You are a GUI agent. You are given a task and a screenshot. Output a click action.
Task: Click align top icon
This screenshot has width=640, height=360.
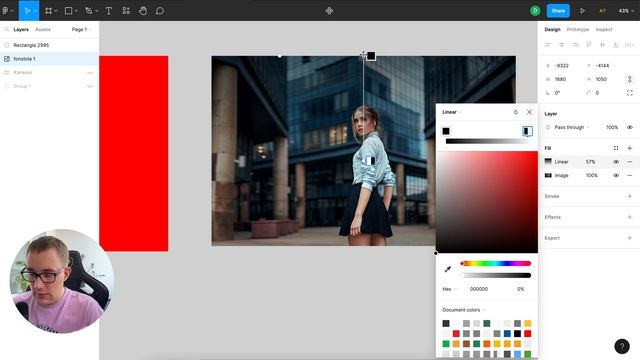pyautogui.click(x=589, y=45)
